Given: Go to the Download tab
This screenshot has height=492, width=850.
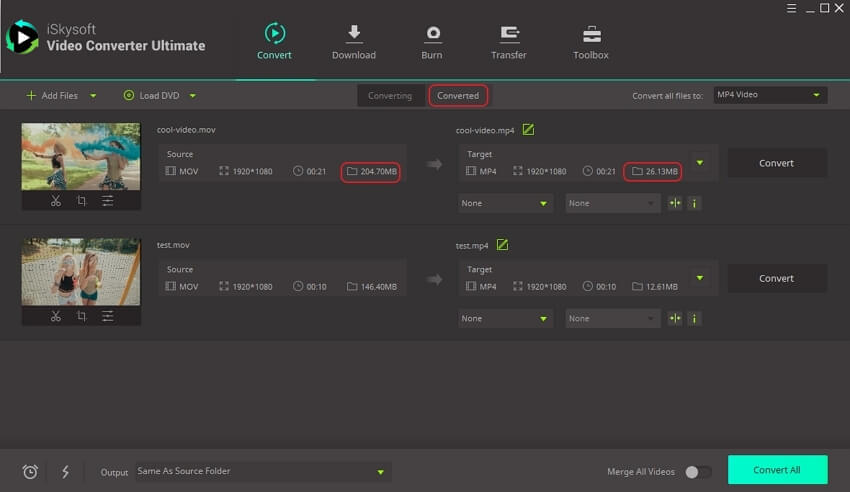Looking at the screenshot, I should [354, 42].
